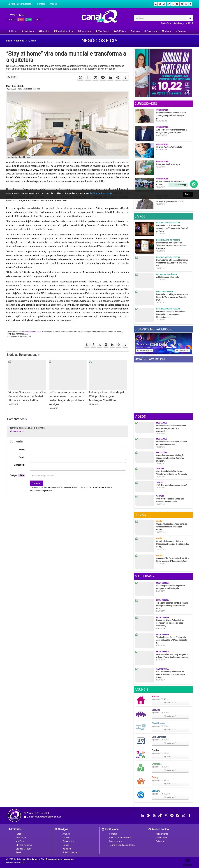Open YouTube from the top header icons
Screen dimensions: 199x868
[164, 4]
